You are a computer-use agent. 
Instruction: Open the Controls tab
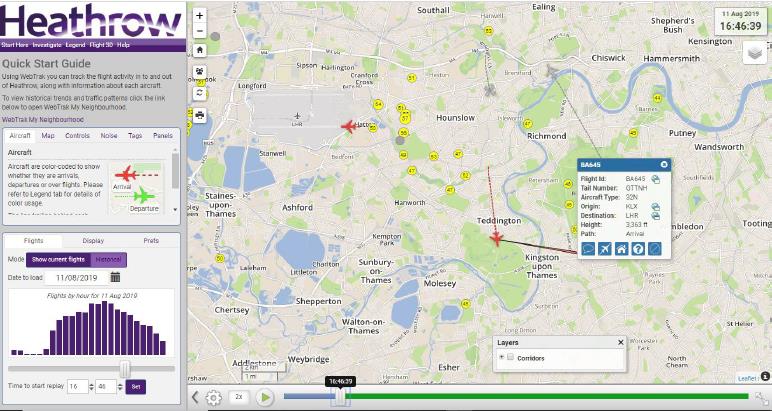point(77,135)
